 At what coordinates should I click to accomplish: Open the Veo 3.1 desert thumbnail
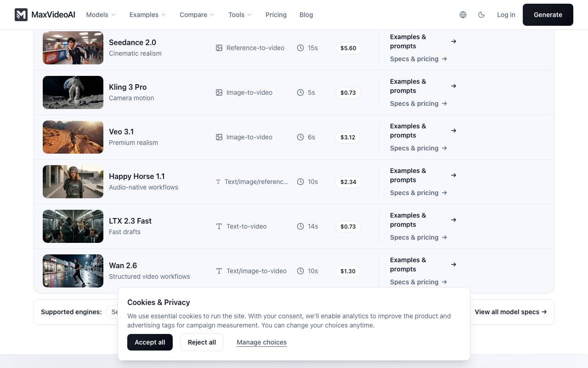[x=73, y=137]
